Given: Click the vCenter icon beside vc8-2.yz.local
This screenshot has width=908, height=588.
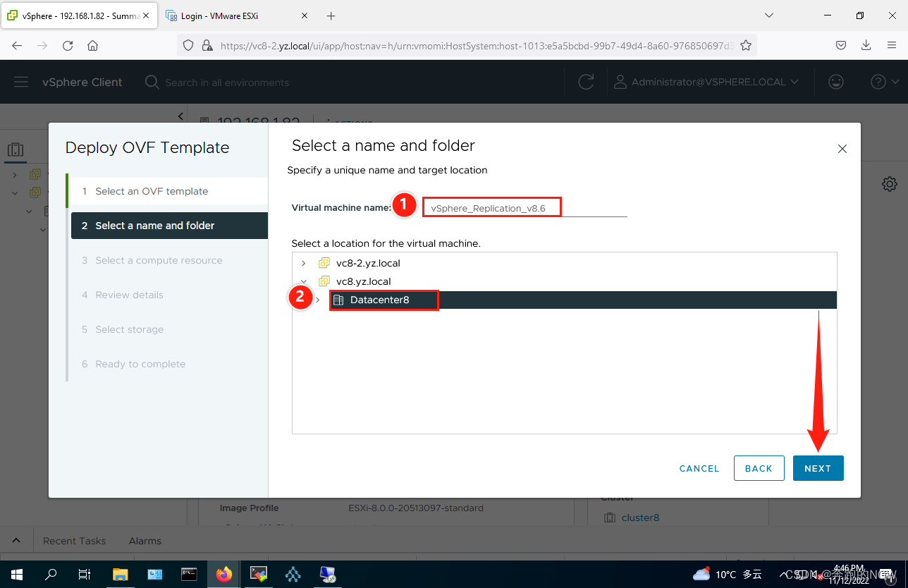Looking at the screenshot, I should tap(324, 263).
